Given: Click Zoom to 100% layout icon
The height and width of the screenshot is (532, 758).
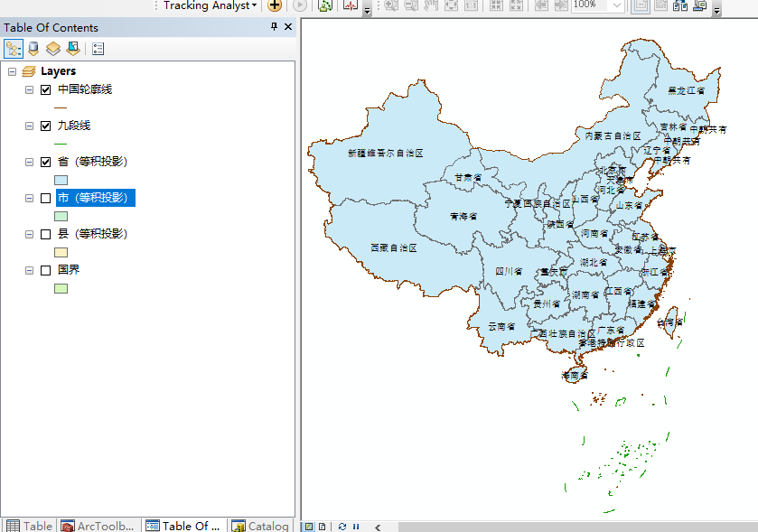Looking at the screenshot, I should 471,5.
